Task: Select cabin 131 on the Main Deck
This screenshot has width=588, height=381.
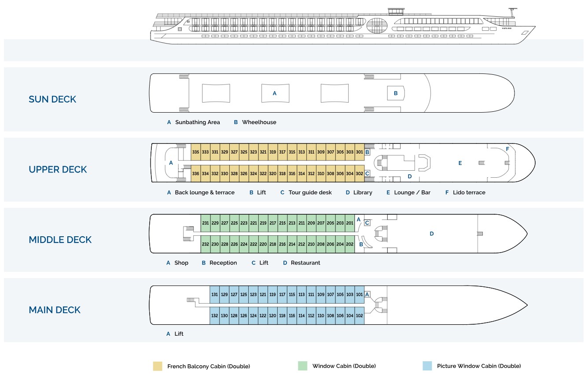Action: (x=215, y=294)
